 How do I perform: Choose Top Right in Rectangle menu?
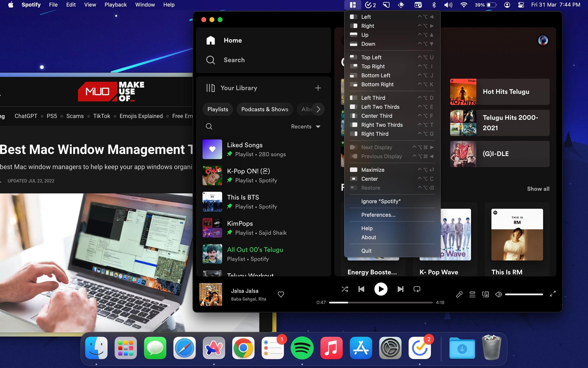click(x=392, y=66)
